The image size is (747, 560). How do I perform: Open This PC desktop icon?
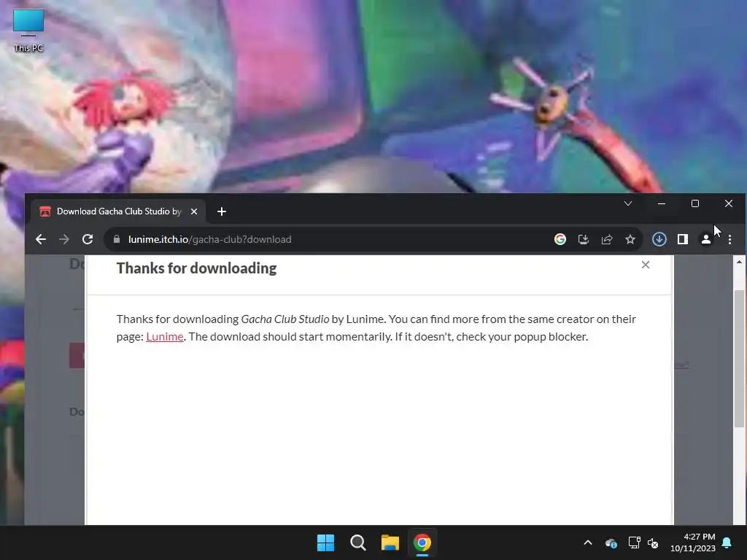point(28,31)
